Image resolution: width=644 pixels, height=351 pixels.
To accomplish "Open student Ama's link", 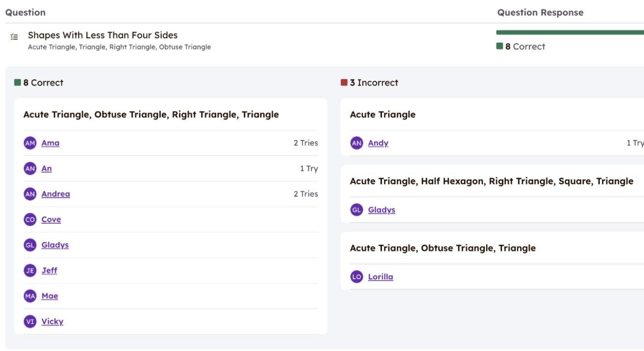I will point(51,143).
